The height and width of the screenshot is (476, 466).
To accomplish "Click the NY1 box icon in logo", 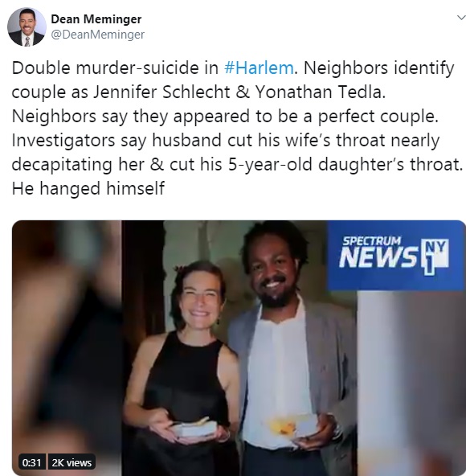I will [x=435, y=256].
